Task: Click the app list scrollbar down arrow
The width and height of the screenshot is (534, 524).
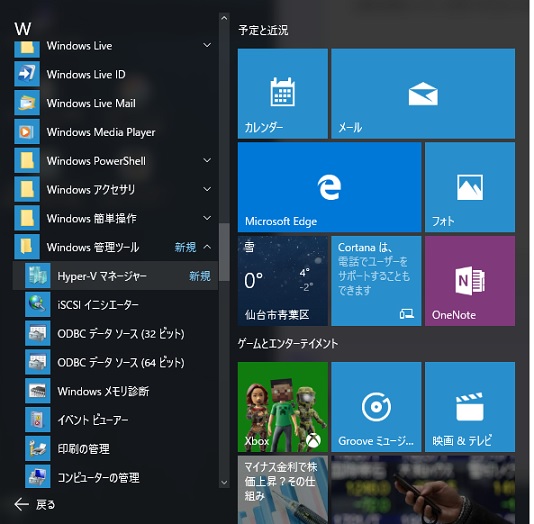Action: click(x=224, y=482)
